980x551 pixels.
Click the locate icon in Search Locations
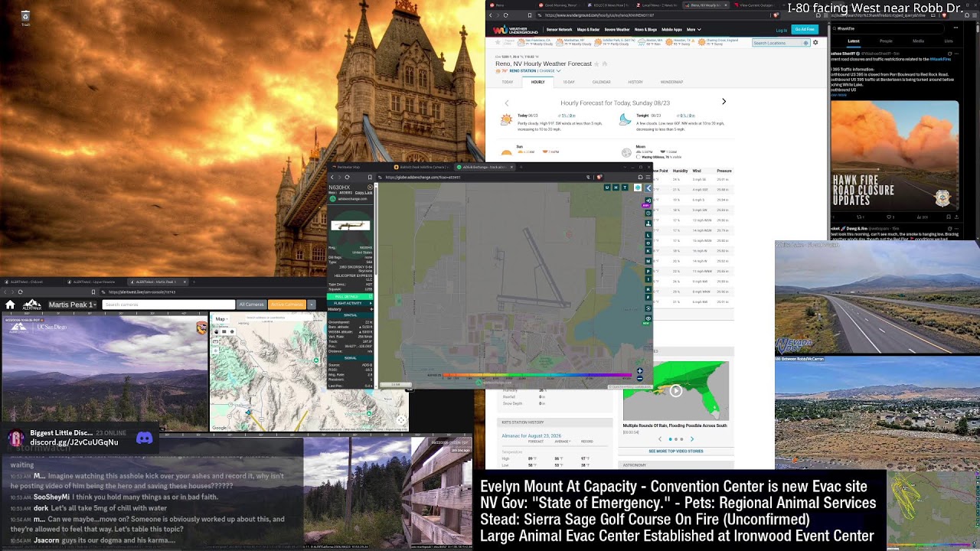click(805, 43)
